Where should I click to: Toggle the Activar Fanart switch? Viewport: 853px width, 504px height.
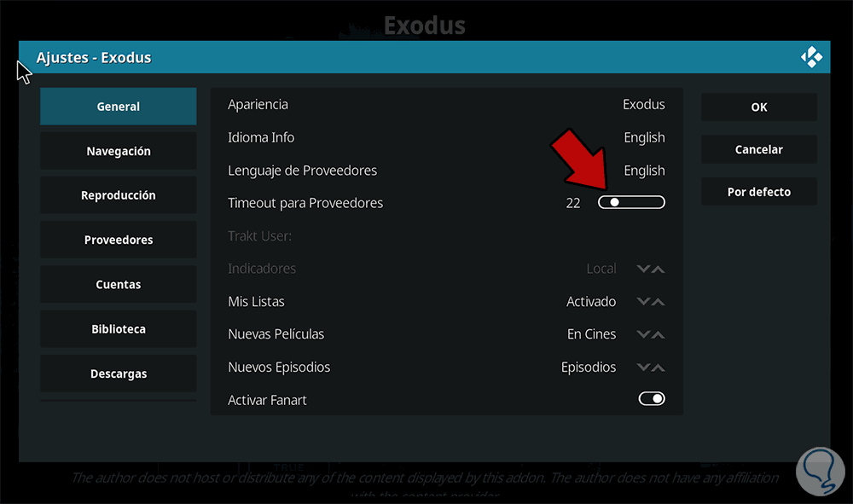651,399
